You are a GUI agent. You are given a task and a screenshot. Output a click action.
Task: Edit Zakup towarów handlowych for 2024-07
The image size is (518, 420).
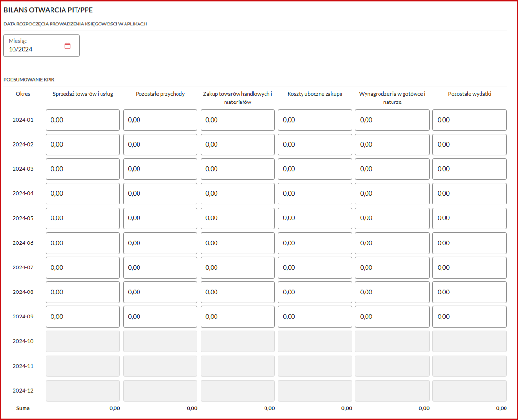click(x=238, y=267)
